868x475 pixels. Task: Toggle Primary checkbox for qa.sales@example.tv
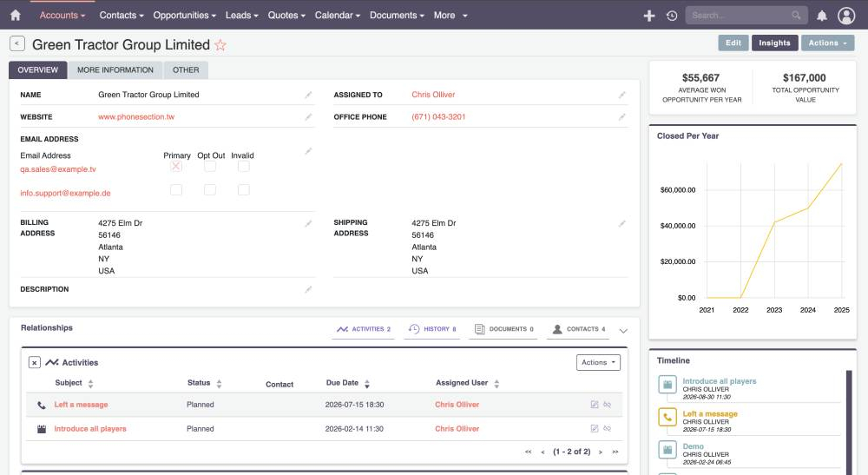click(176, 166)
